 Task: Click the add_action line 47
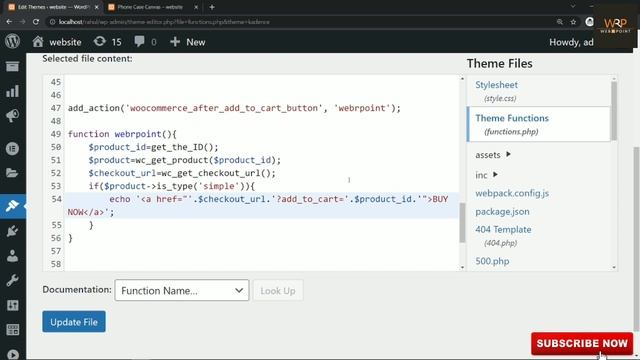(234, 108)
